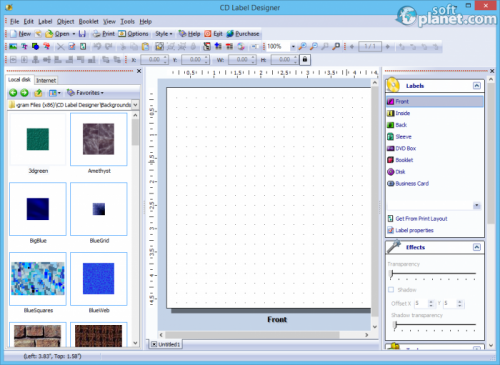
Task: Open the dropdown arrow next to Open
Action: 74,34
